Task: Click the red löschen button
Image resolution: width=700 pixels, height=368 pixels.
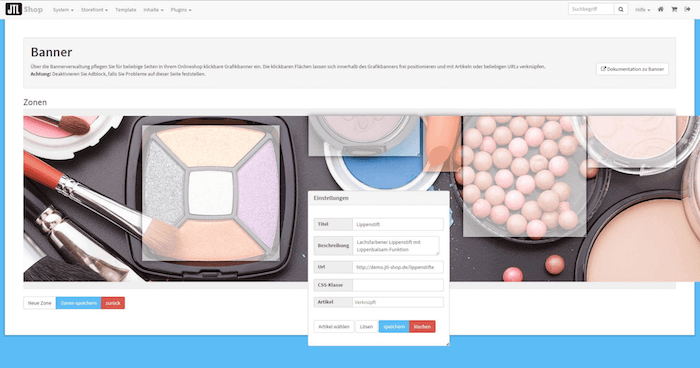Action: tap(422, 326)
